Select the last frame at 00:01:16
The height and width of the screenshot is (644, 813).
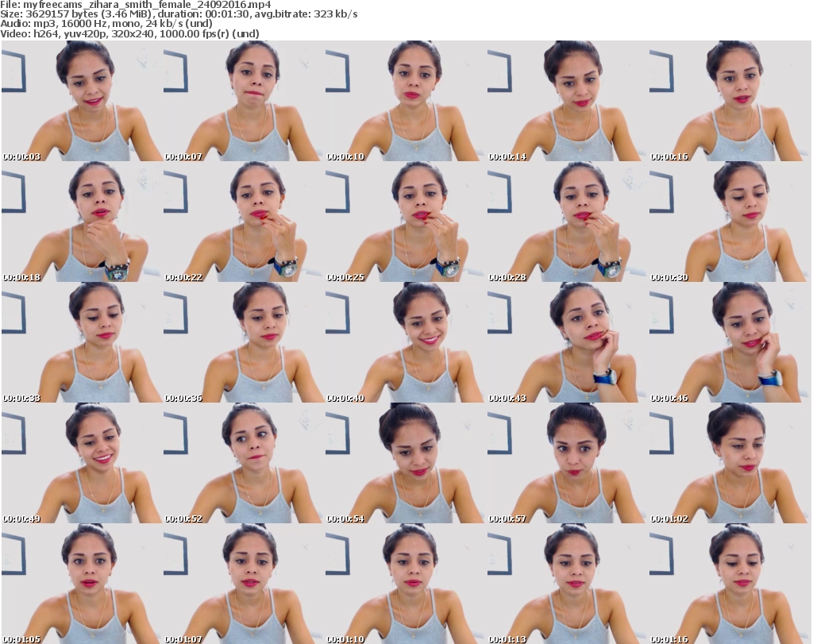(730, 584)
